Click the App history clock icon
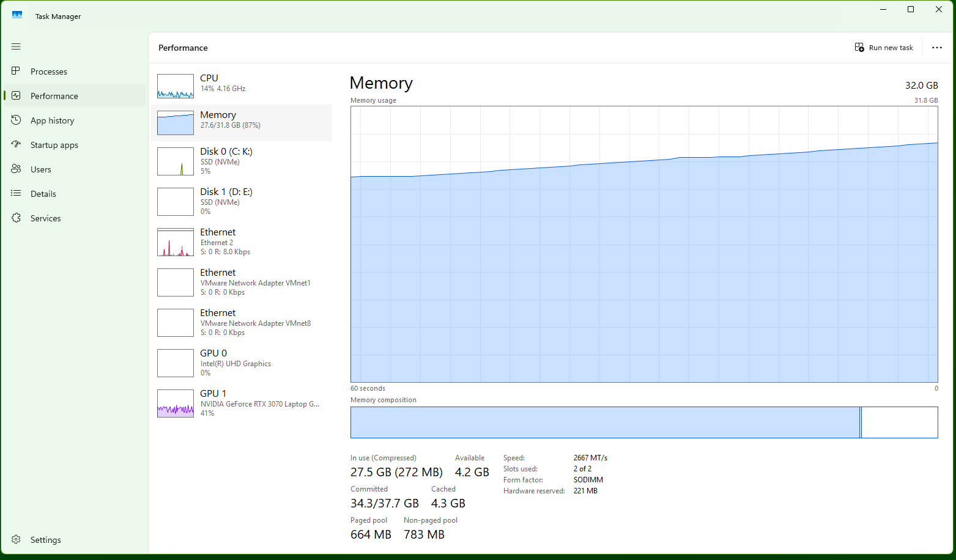Viewport: 956px width, 560px height. click(16, 120)
